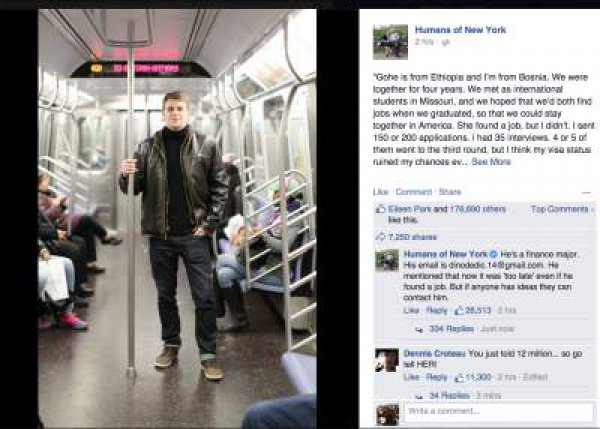Expand the post with See More

(491, 162)
